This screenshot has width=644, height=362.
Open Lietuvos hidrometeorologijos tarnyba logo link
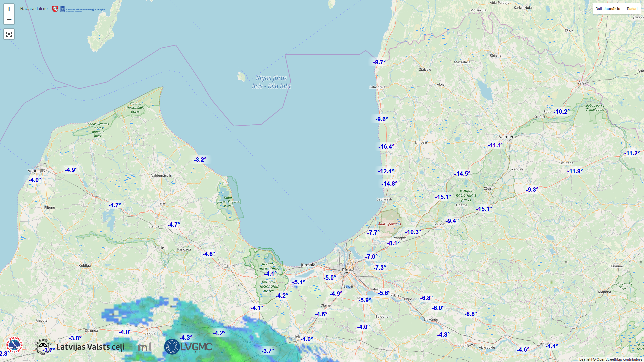83,9
